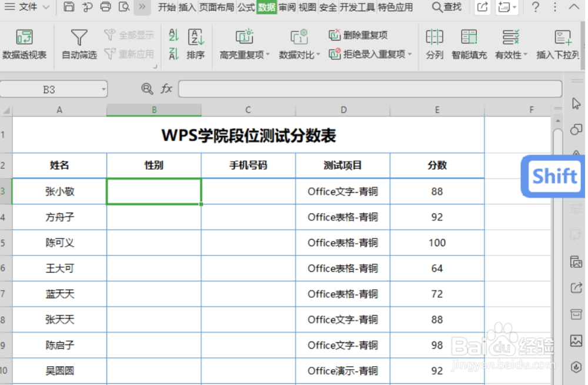
Task: Open the 文件 menu
Action: click(x=27, y=6)
